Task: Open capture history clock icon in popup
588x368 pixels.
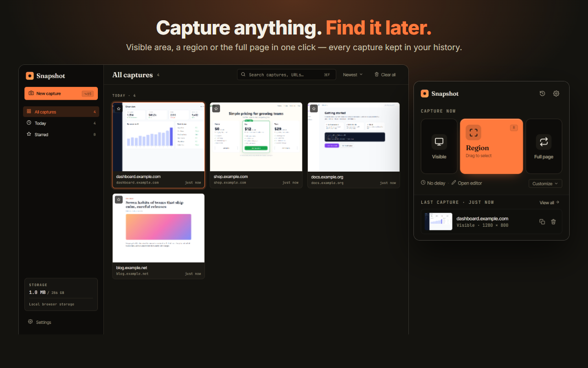Action: click(x=543, y=93)
